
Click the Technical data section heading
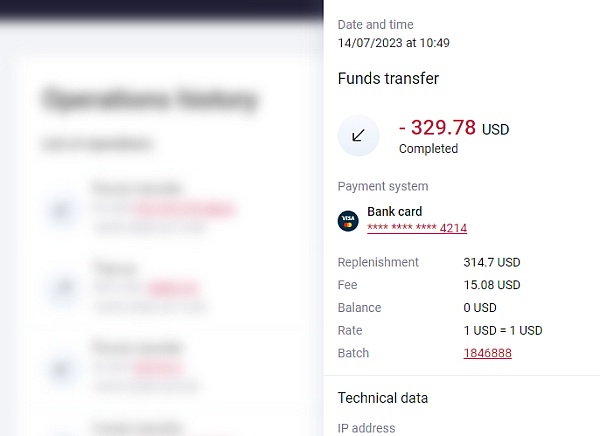[x=383, y=397]
